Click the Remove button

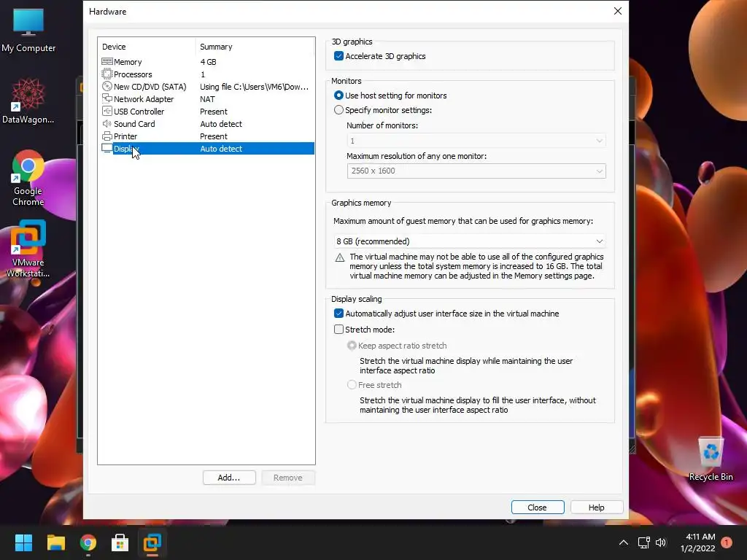[287, 478]
